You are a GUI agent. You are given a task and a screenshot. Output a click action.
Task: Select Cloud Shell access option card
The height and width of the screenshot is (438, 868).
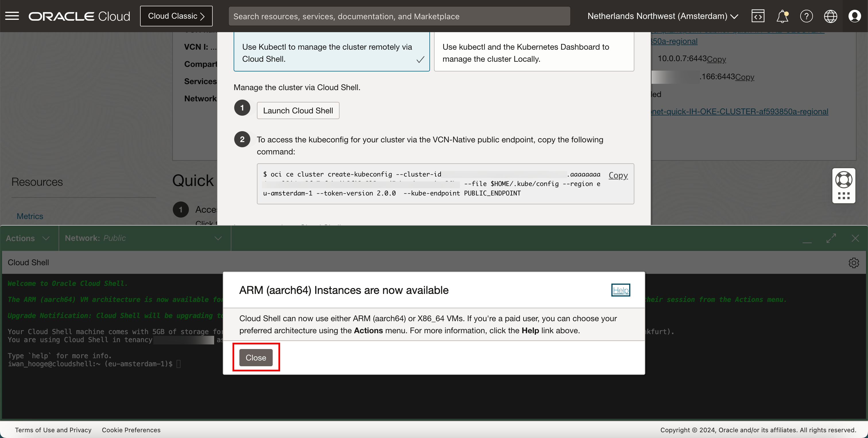point(332,52)
